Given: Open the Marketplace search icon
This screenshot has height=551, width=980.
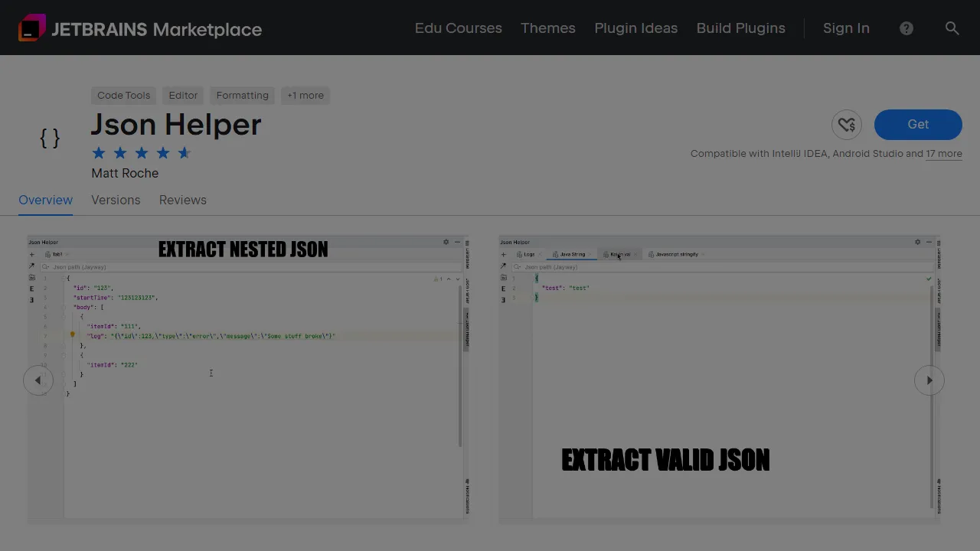Looking at the screenshot, I should (x=952, y=28).
